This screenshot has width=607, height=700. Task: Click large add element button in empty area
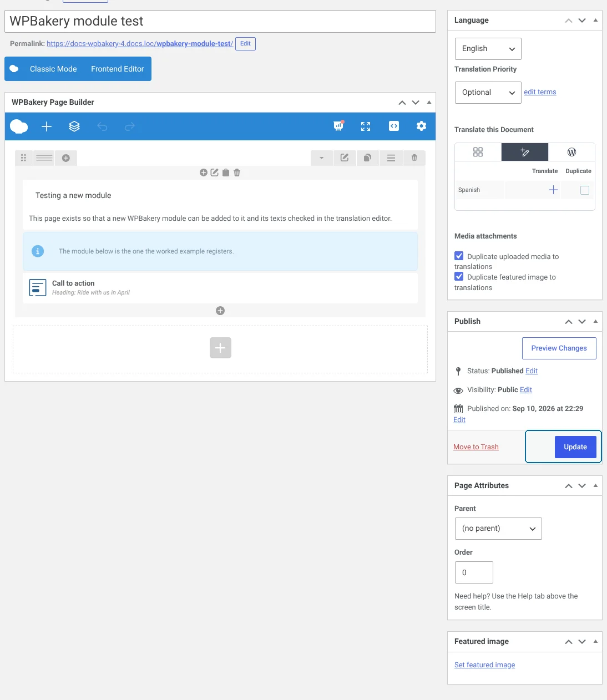pos(220,348)
